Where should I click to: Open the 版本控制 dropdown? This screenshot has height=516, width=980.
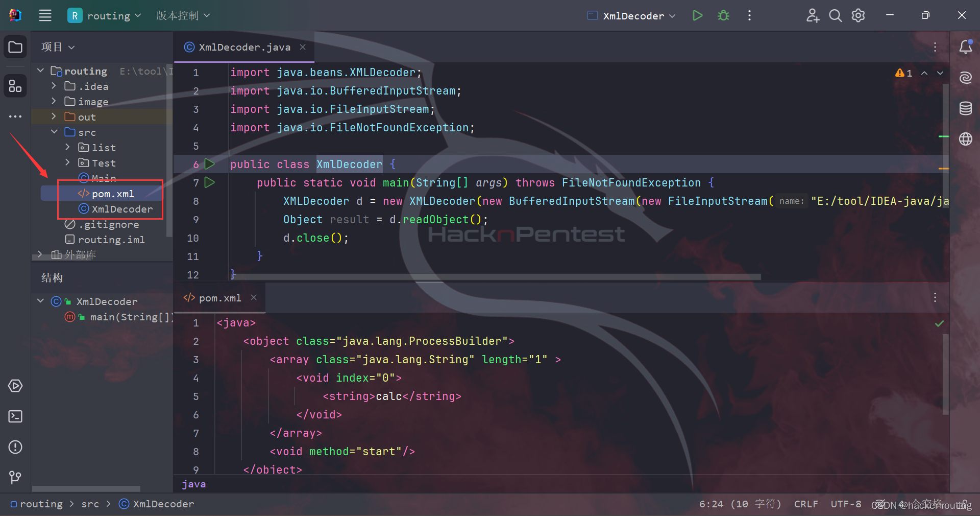pyautogui.click(x=183, y=16)
